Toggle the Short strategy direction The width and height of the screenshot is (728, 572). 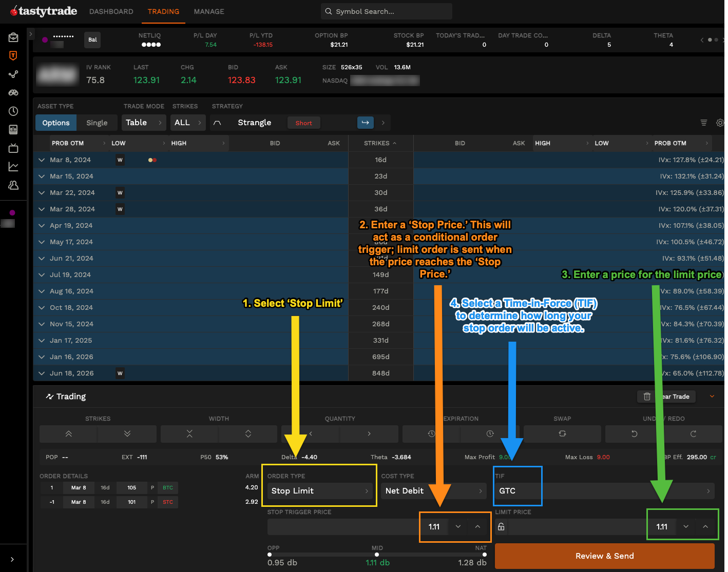(x=303, y=123)
